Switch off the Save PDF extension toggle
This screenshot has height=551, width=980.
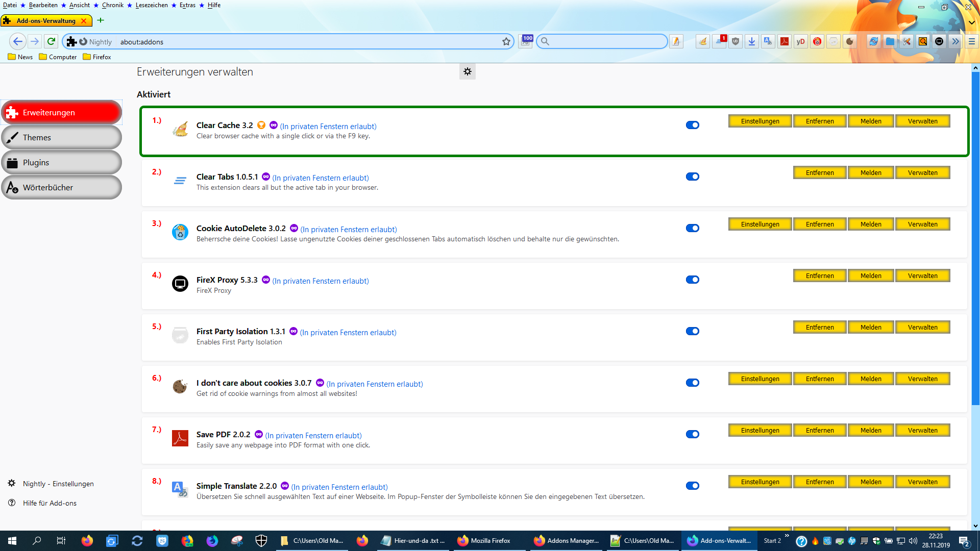tap(693, 434)
